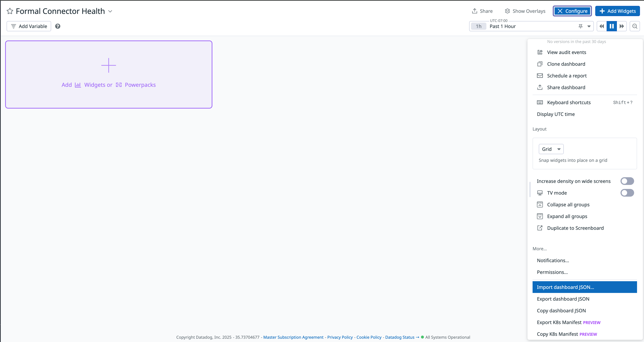Image resolution: width=644 pixels, height=342 pixels.
Task: Pause live dashboard updates
Action: point(612,26)
